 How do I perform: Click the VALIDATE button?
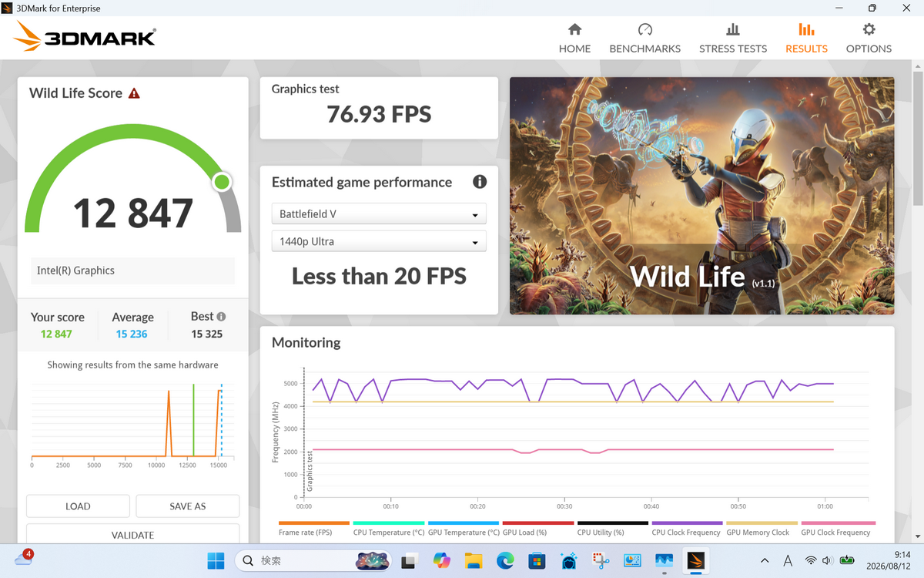[x=132, y=534]
